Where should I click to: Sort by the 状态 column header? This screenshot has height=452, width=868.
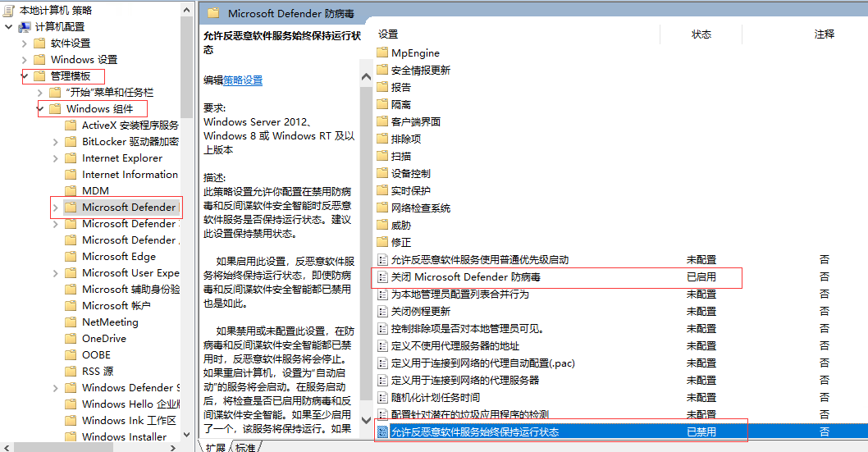point(701,34)
